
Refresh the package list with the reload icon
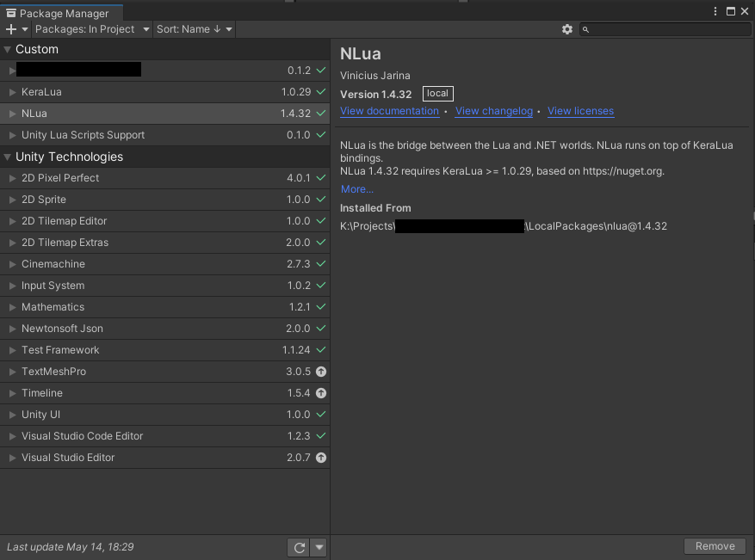pyautogui.click(x=299, y=547)
